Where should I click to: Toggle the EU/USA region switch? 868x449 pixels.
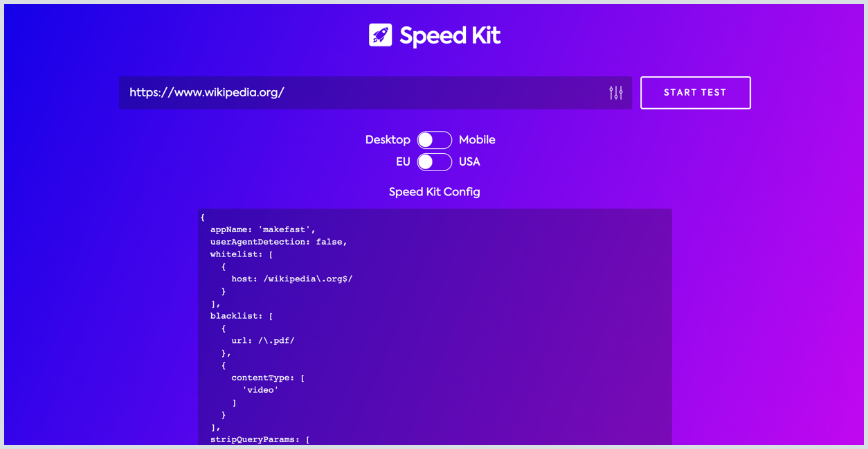435,162
